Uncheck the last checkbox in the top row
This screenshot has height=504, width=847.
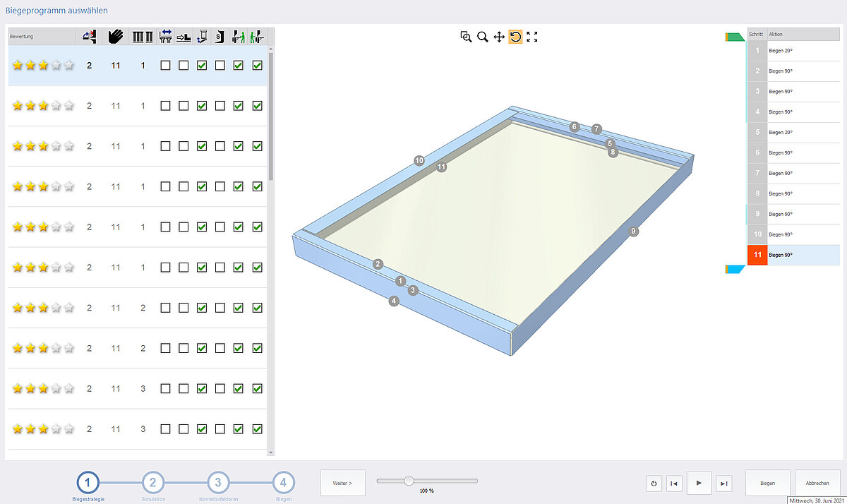[257, 66]
